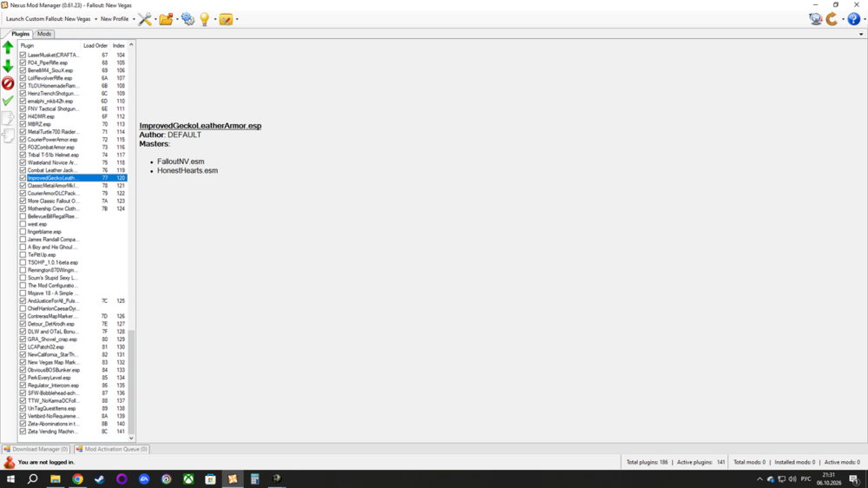Image resolution: width=868 pixels, height=488 pixels.
Task: Open taskbar search magnifier
Action: tap(33, 479)
